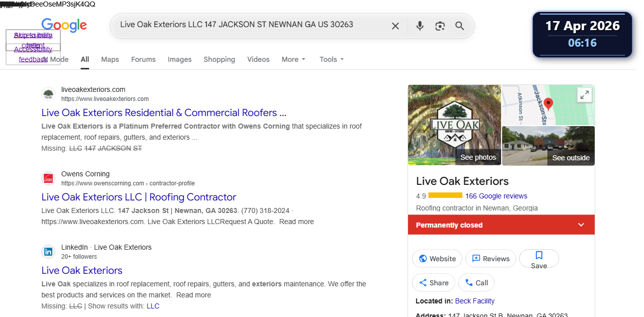Click the Accessibility feedback link
The height and width of the screenshot is (317, 644).
[33, 54]
